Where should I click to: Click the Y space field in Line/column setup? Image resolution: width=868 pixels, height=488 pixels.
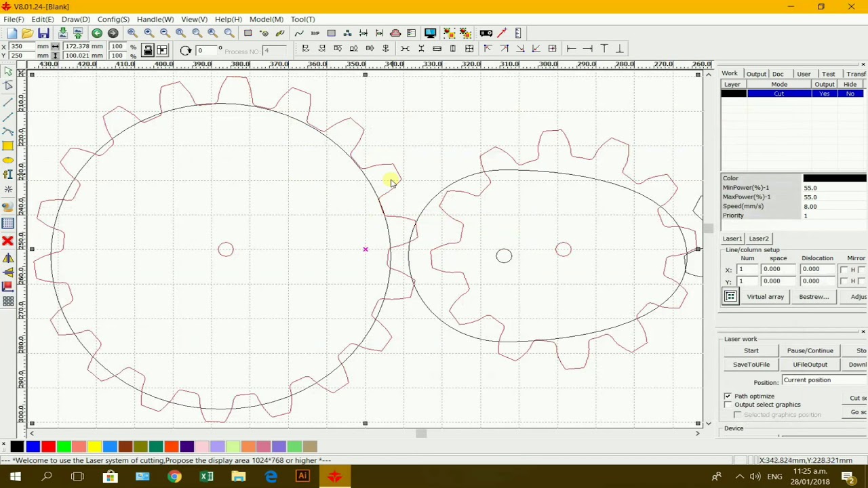(778, 281)
